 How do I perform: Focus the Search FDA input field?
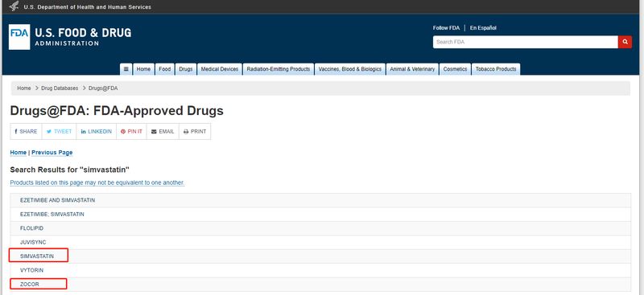tap(526, 42)
